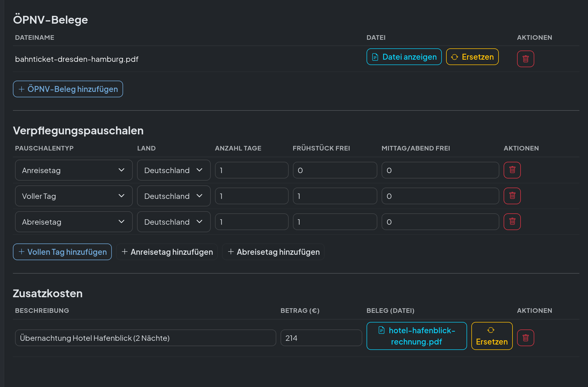Delete the bahnticket-dresden-hamburg.pdf receipt
This screenshot has height=387, width=588.
point(525,59)
